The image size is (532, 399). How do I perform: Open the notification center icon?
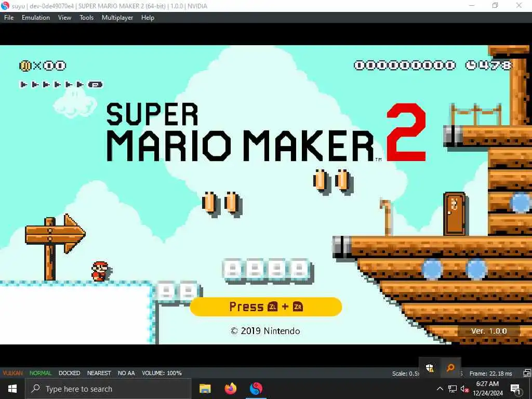click(515, 389)
